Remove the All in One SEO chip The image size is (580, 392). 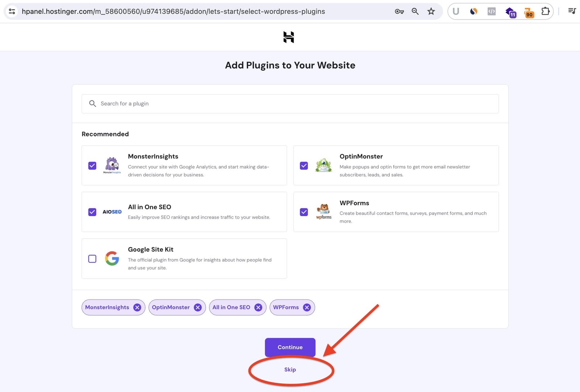point(258,308)
